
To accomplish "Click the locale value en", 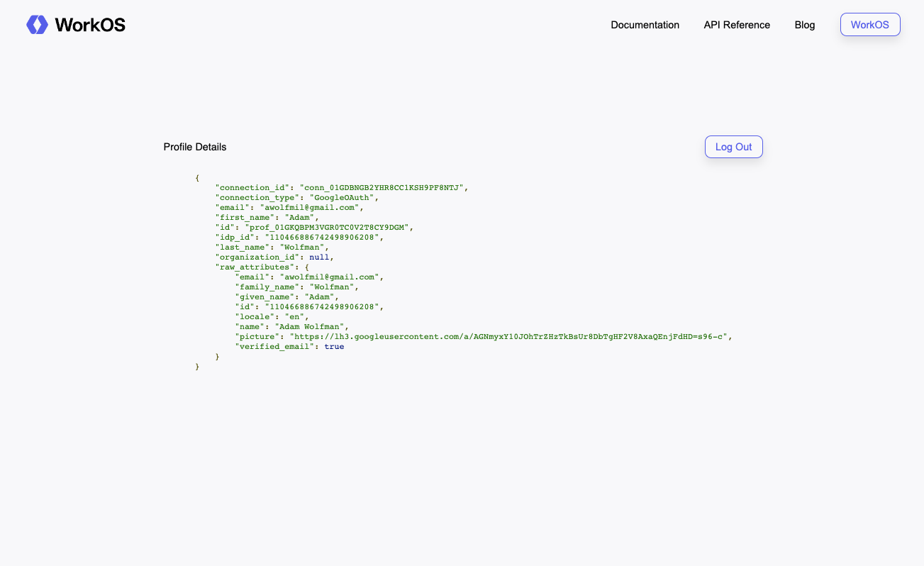I will (294, 316).
